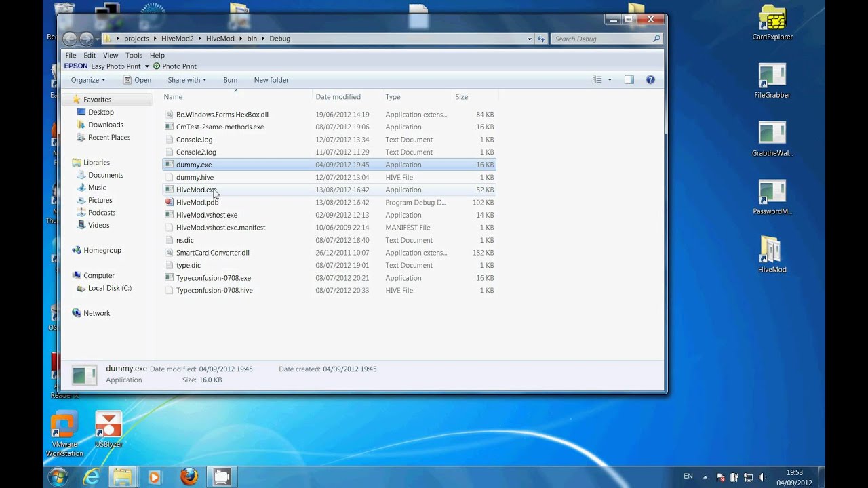Click the refresh button beside address bar

pyautogui.click(x=541, y=39)
